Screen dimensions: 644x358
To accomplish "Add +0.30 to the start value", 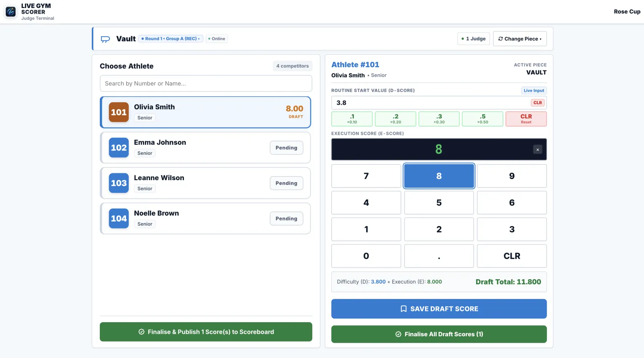I will 439,119.
